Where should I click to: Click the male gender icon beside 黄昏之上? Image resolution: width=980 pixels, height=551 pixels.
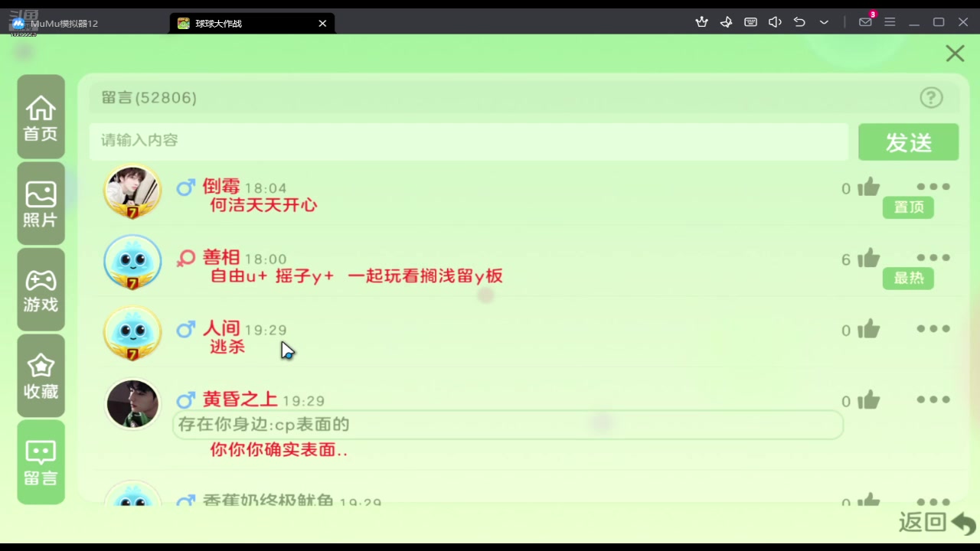click(x=185, y=400)
